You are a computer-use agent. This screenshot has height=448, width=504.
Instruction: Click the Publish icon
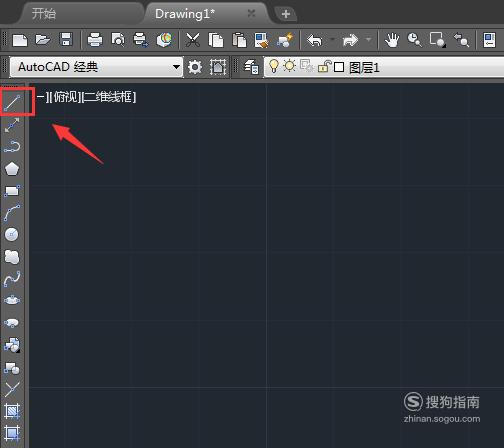click(x=140, y=40)
